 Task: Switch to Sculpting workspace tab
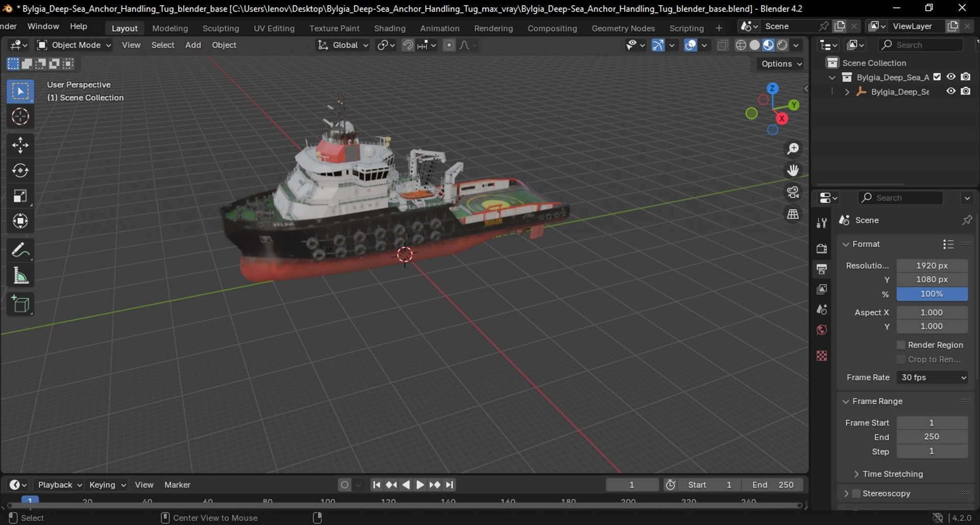220,28
